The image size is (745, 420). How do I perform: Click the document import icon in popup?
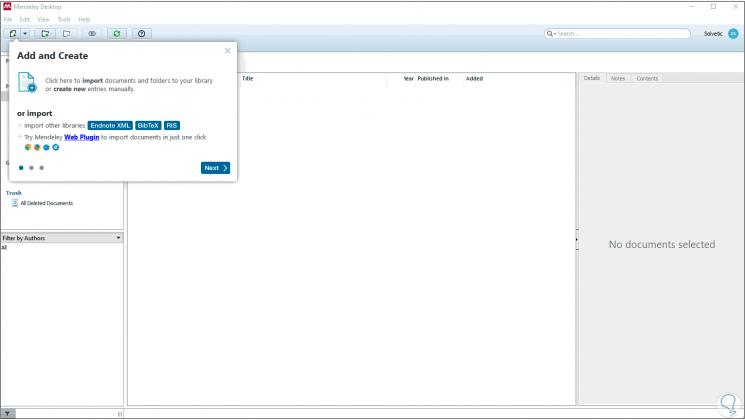point(27,82)
